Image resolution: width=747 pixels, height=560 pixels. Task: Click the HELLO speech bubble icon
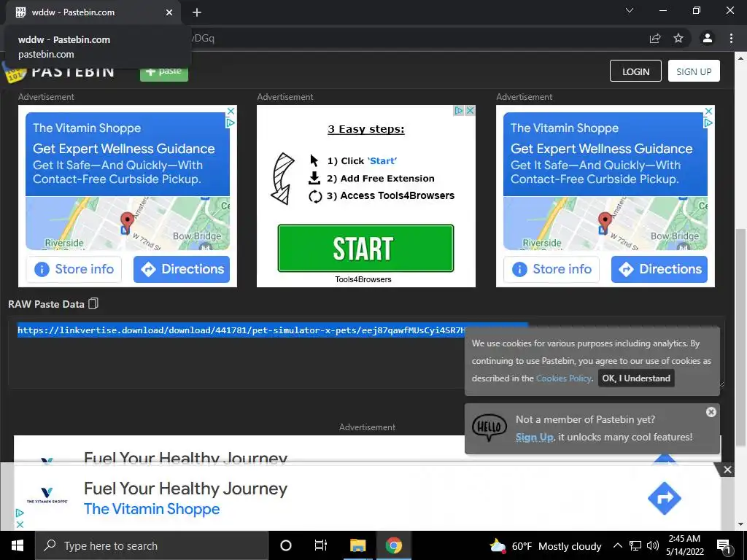click(489, 427)
